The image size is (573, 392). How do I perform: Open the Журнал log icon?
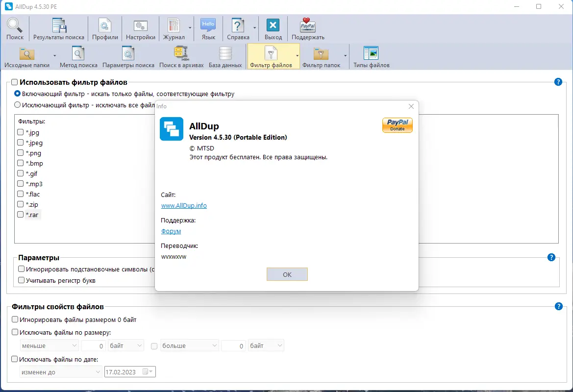(x=174, y=28)
